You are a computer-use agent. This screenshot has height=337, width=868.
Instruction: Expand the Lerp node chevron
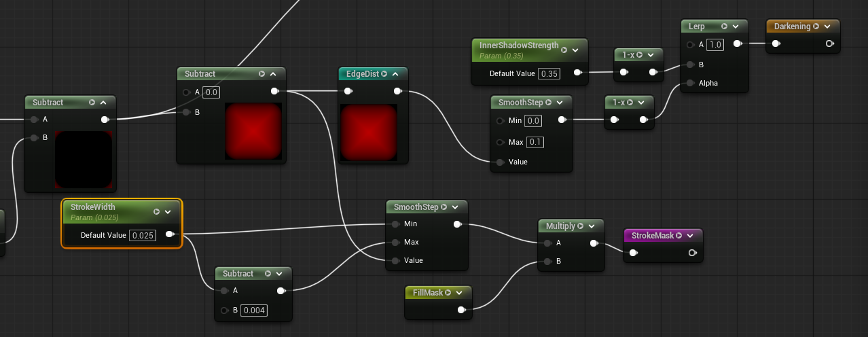[736, 26]
